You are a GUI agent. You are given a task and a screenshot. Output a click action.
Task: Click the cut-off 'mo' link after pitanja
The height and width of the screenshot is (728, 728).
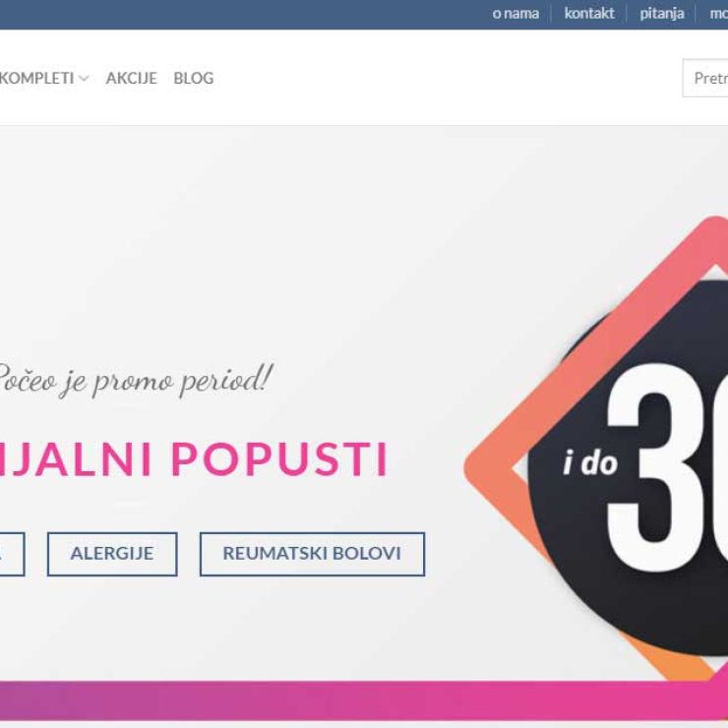[x=718, y=14]
